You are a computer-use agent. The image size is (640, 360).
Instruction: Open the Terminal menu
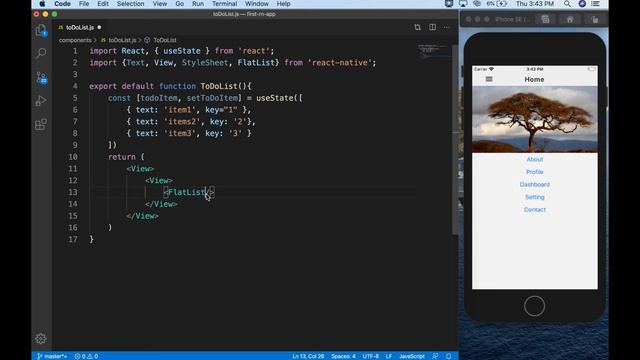[x=224, y=4]
